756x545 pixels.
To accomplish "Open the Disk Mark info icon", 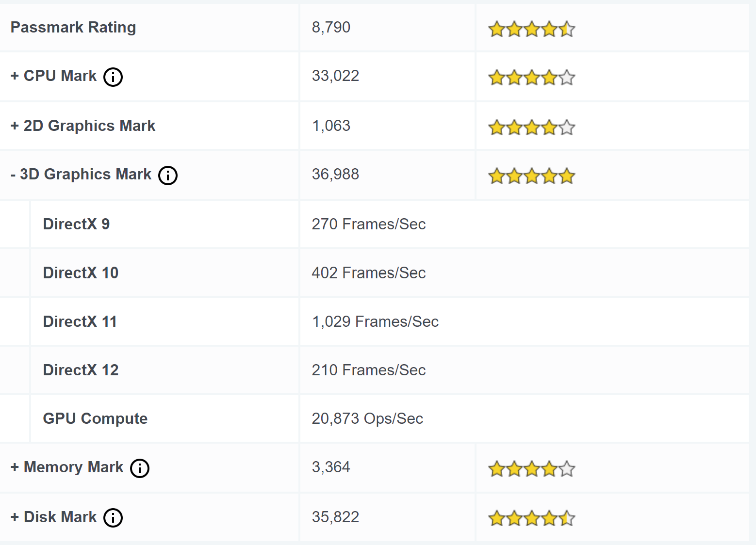I will (x=113, y=517).
